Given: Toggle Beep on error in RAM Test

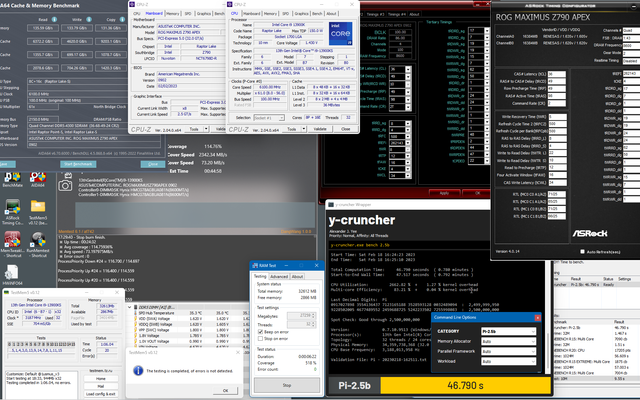Looking at the screenshot, I should pos(260,332).
